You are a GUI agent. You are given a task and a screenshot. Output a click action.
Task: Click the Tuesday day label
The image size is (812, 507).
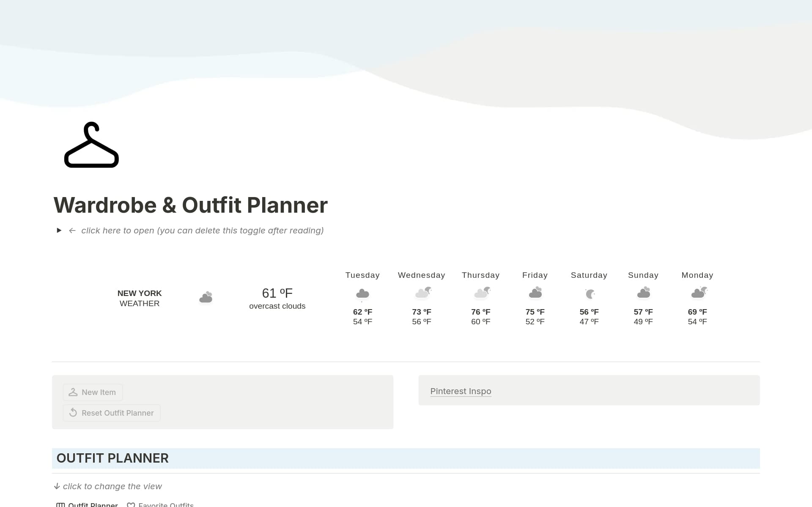[362, 275]
